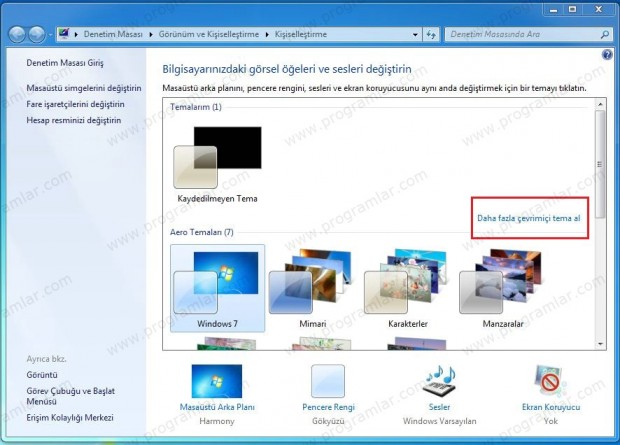Open Sesler sound settings icon
The height and width of the screenshot is (445, 620).
click(x=439, y=381)
